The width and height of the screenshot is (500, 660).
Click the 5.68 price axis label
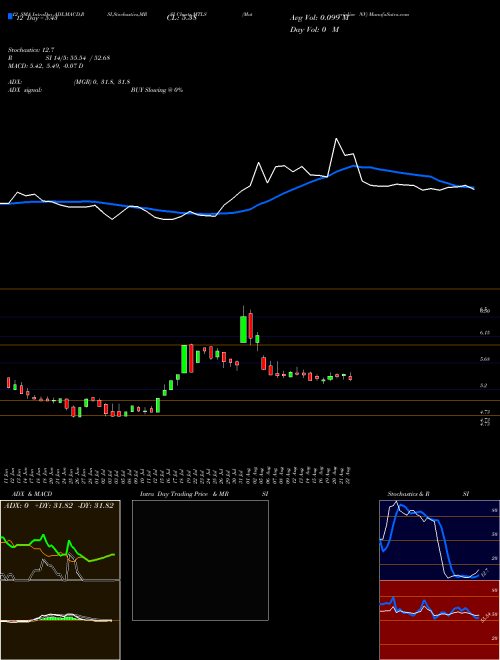(484, 359)
